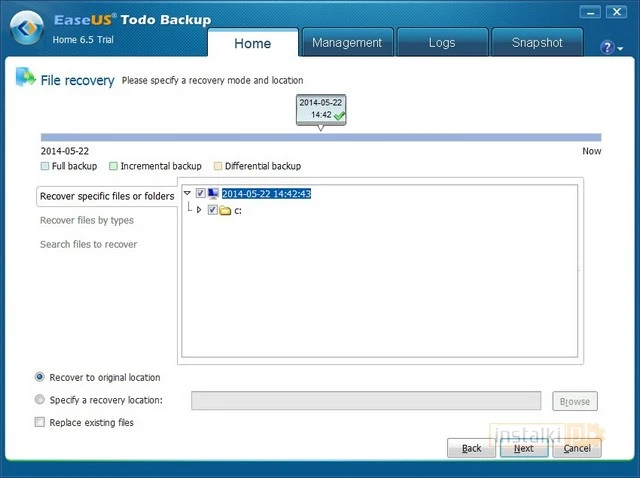Click the computer icon beside backup timestamp

click(213, 193)
